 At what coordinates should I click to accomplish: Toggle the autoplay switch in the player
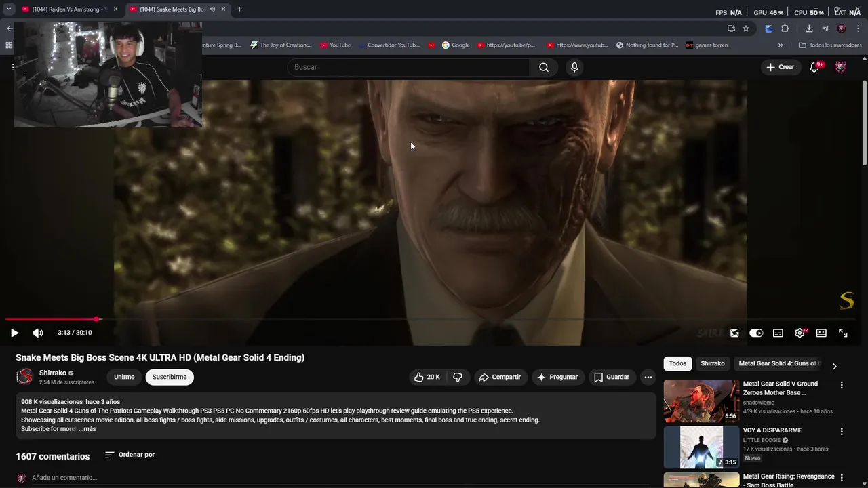[x=756, y=333]
